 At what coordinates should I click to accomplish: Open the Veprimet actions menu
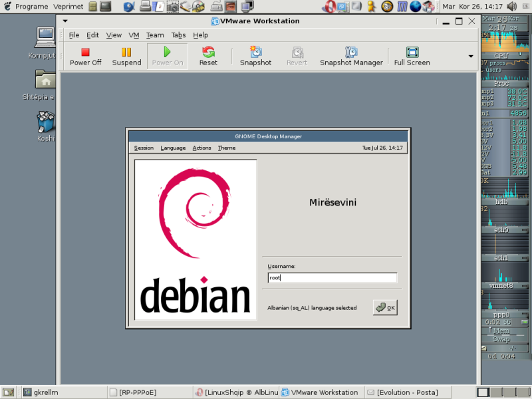coord(68,7)
